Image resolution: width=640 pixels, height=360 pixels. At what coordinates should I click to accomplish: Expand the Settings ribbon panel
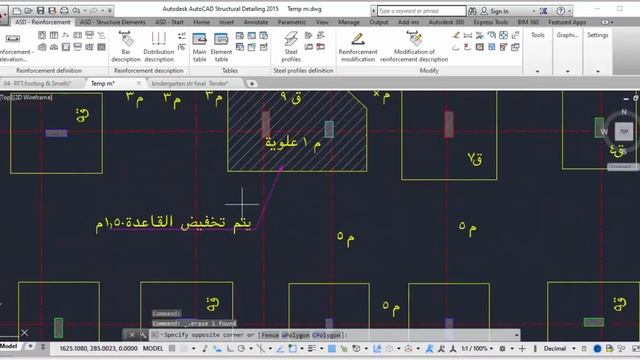(598, 71)
